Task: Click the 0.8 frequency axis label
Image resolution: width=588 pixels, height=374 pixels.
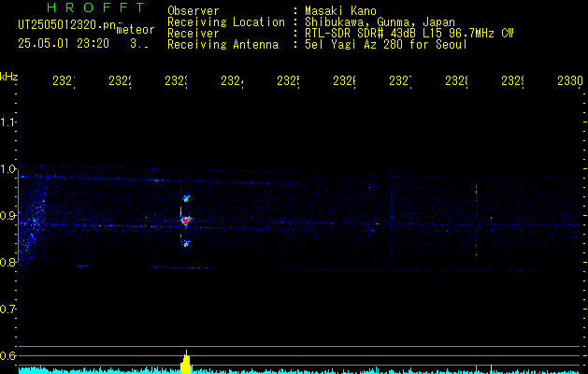Action: (8, 262)
